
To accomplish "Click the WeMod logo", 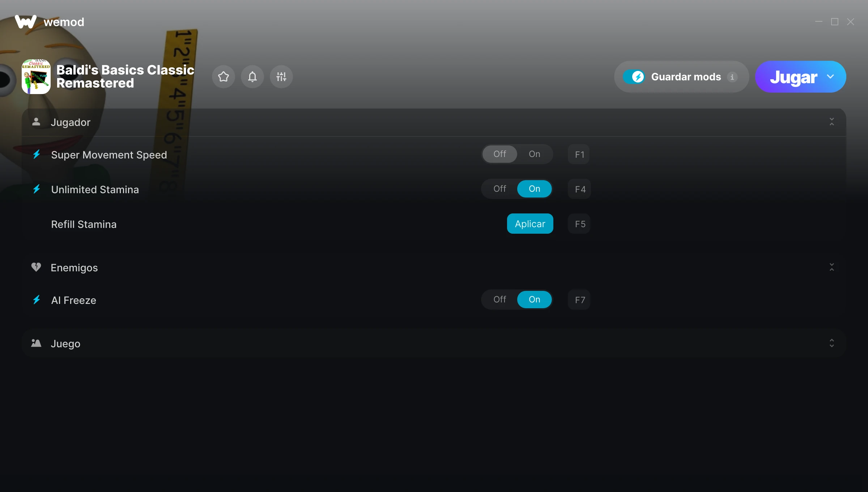I will [26, 22].
